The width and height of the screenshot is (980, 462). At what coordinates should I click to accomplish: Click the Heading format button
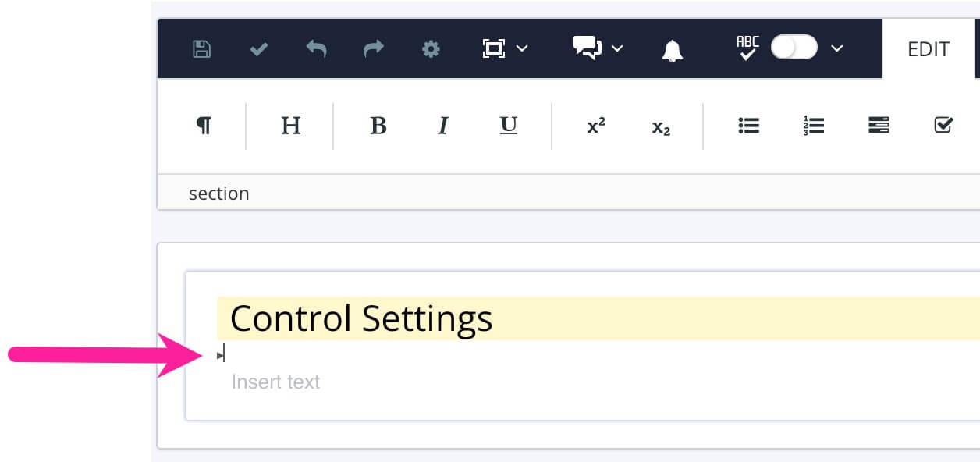tap(289, 126)
